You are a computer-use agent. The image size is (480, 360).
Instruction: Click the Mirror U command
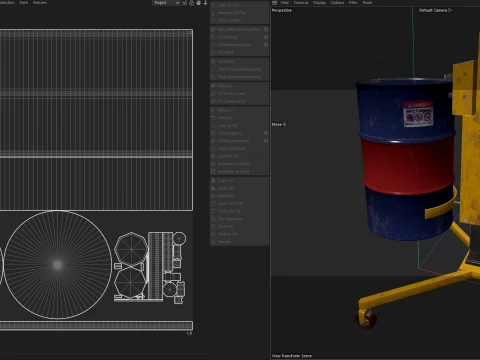239,110
